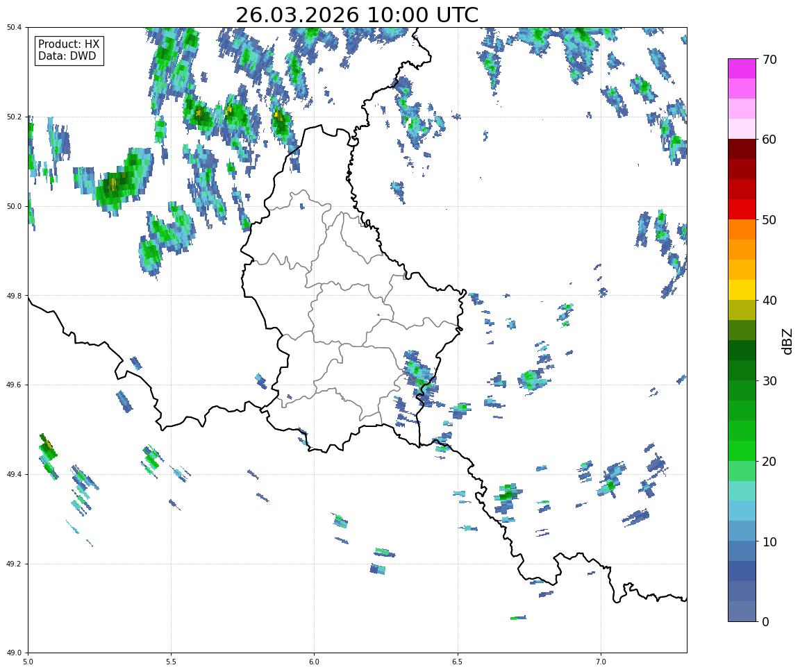Image resolution: width=800 pixels, height=672 pixels.
Task: Click the colorbar tick label 20
Action: point(769,462)
